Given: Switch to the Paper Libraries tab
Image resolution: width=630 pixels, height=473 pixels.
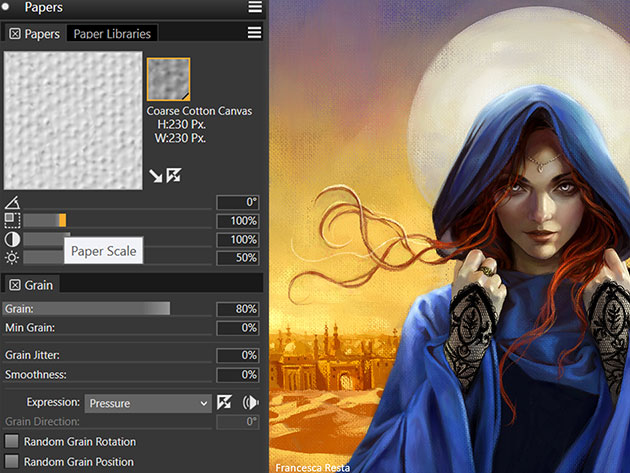Looking at the screenshot, I should [112, 34].
